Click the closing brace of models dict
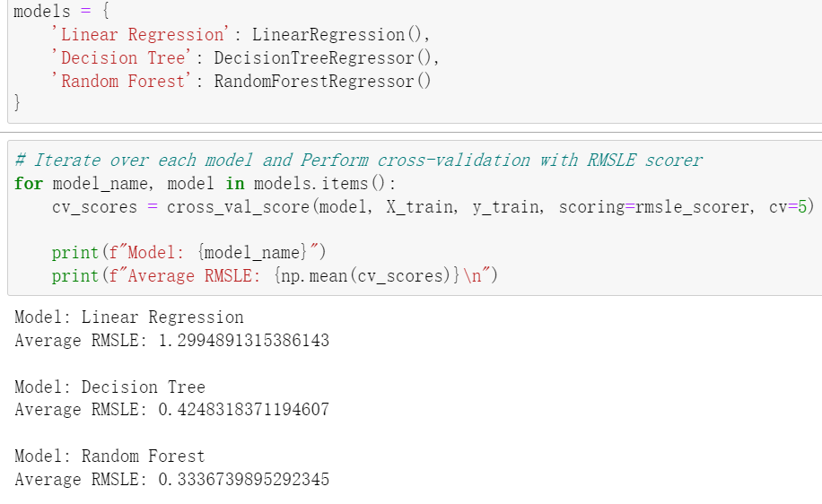Image resolution: width=822 pixels, height=504 pixels. 17,102
